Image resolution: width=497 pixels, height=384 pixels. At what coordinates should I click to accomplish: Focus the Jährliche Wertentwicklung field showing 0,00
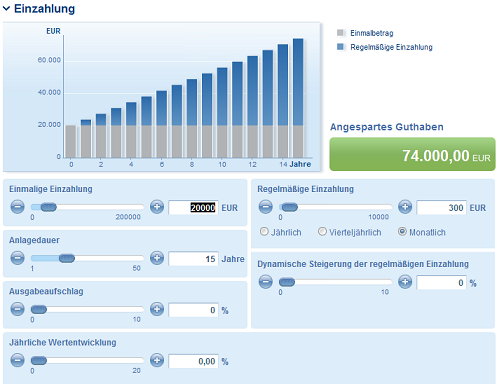193,361
